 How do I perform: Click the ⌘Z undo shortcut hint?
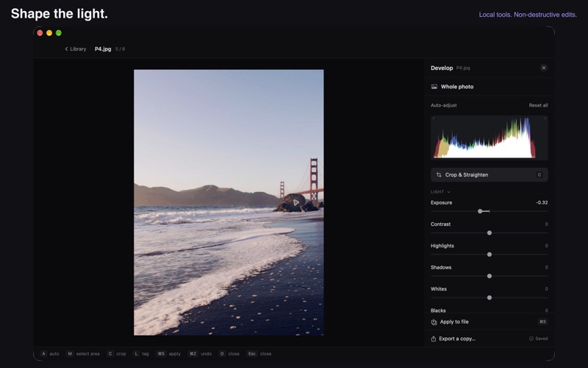(x=200, y=354)
